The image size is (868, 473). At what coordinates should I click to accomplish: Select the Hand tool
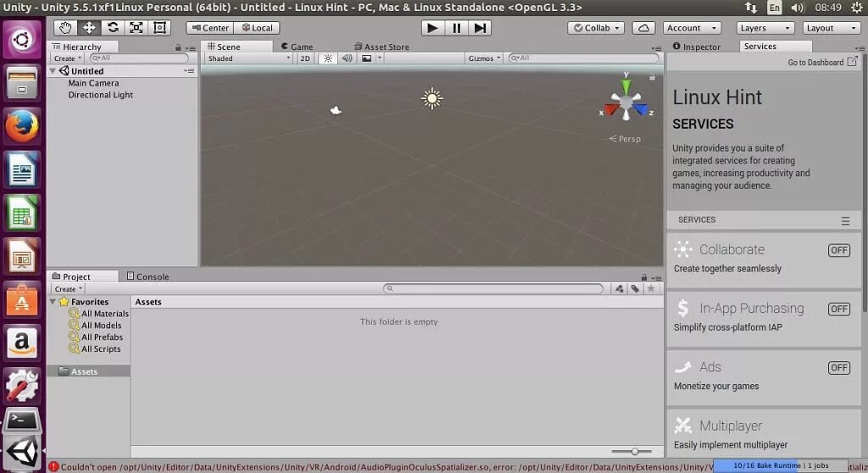64,28
